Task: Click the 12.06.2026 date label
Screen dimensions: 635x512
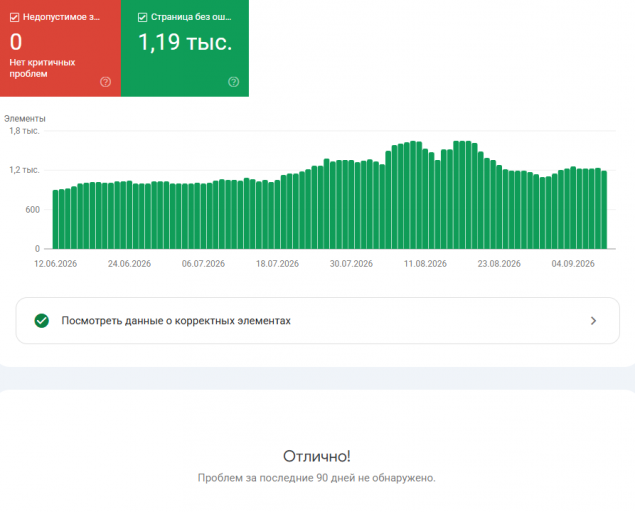Action: tap(55, 264)
